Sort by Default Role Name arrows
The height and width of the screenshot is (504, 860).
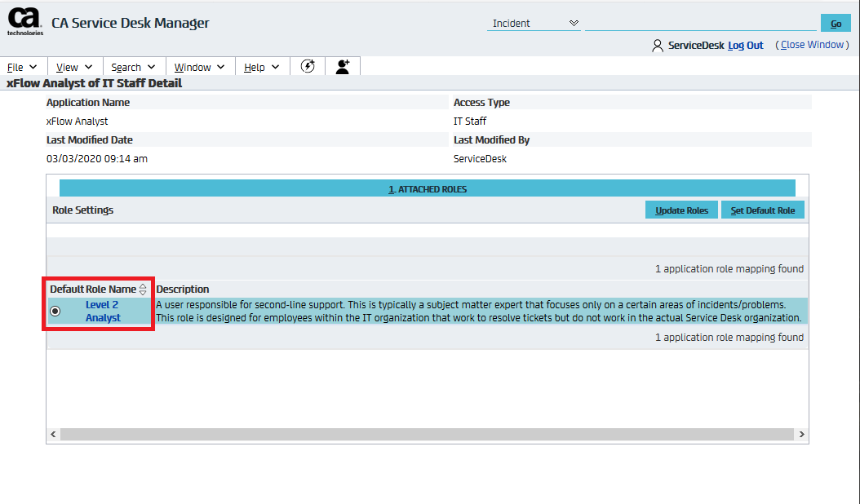click(143, 289)
